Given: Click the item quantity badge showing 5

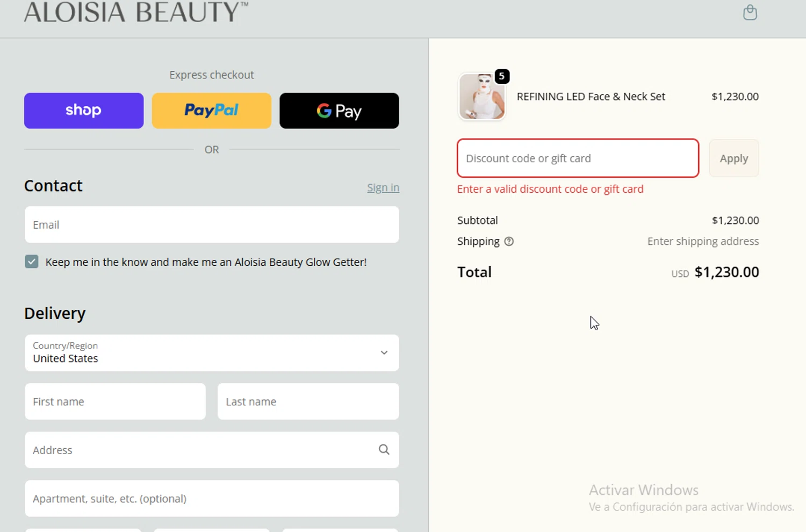Looking at the screenshot, I should 502,76.
